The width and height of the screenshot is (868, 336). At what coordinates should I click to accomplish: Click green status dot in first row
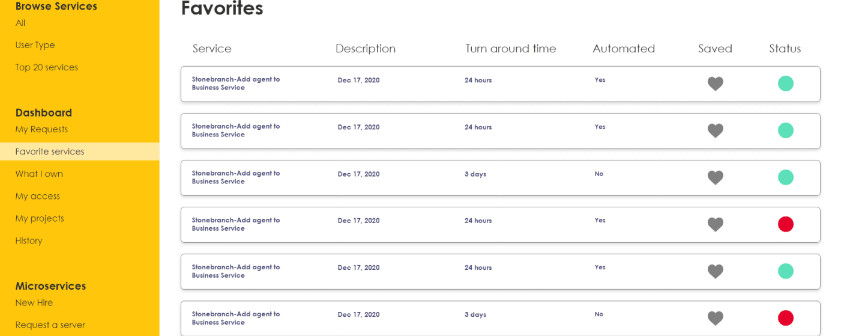click(785, 84)
